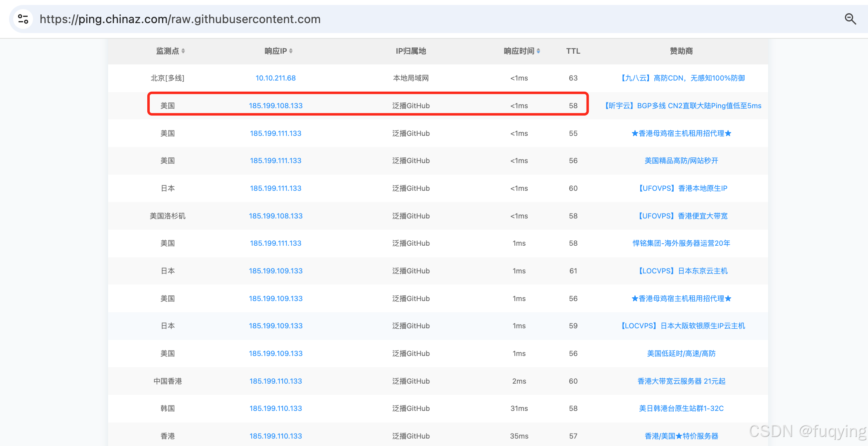Click the TTL column header

573,51
